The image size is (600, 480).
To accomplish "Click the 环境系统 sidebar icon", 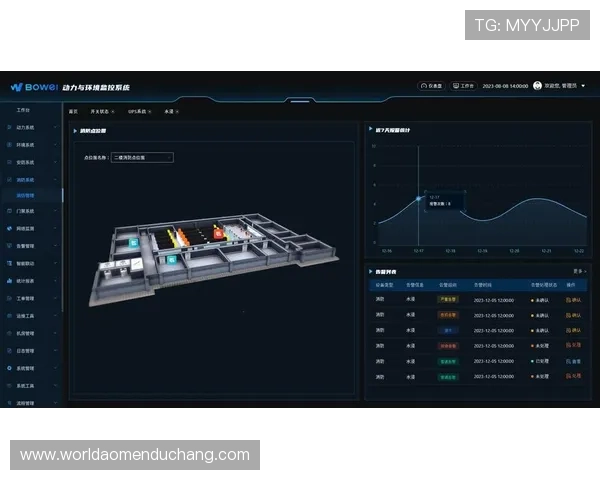I will [x=9, y=145].
